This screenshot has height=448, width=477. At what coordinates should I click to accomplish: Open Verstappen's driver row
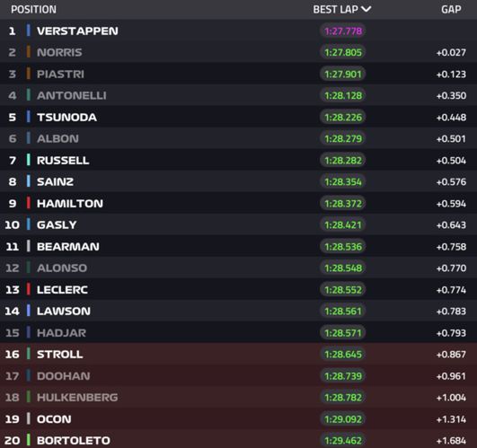pyautogui.click(x=239, y=31)
